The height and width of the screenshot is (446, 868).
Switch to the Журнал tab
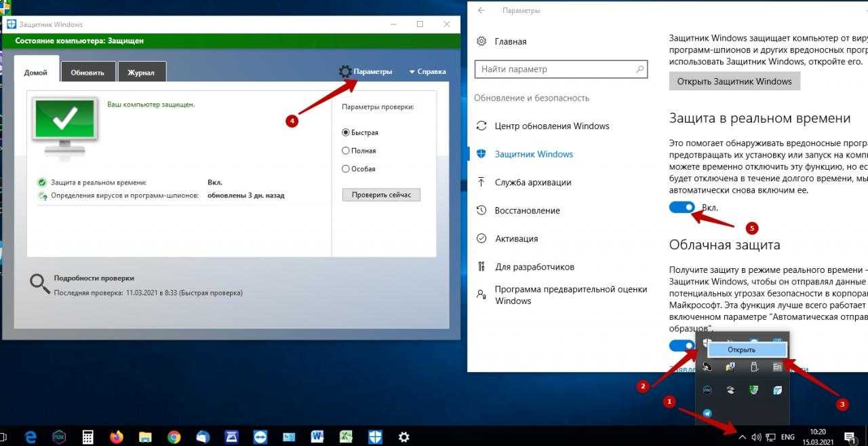click(141, 73)
